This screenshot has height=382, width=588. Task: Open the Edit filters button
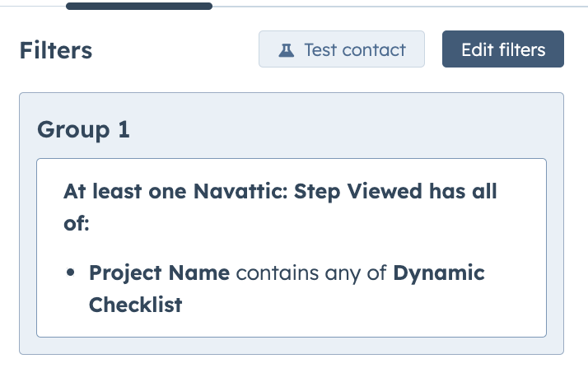(502, 49)
